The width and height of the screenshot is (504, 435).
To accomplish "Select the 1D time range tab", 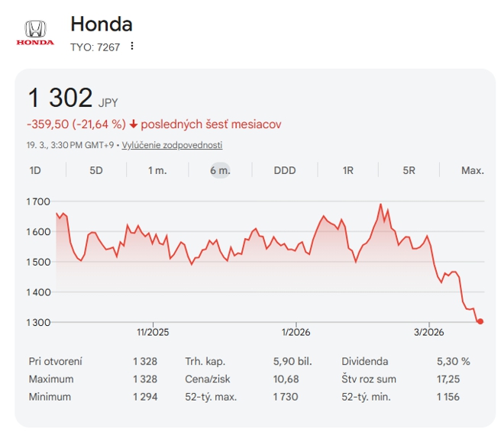I will tap(35, 170).
